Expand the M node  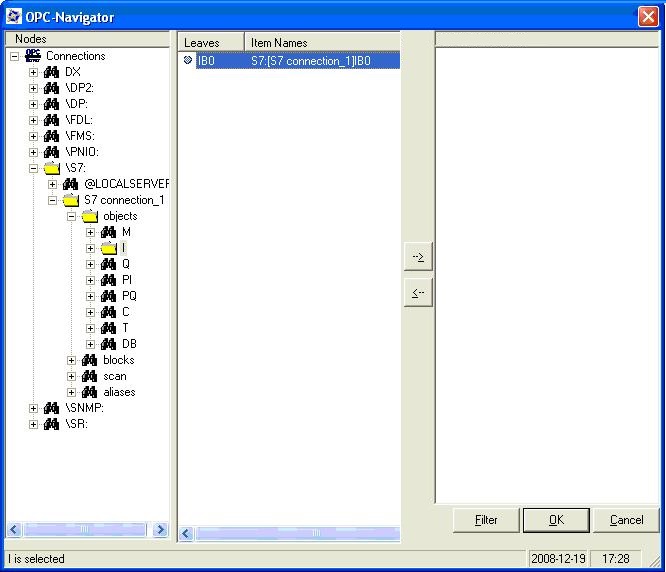pos(90,232)
